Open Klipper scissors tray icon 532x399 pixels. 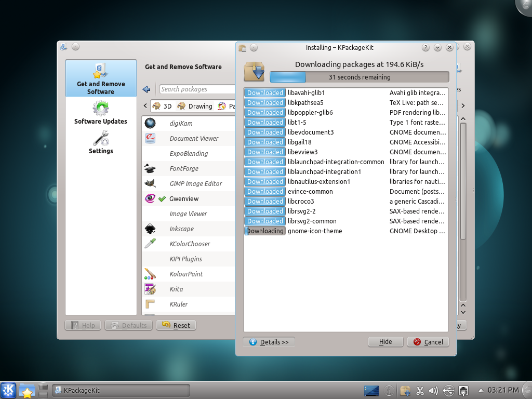click(x=420, y=391)
